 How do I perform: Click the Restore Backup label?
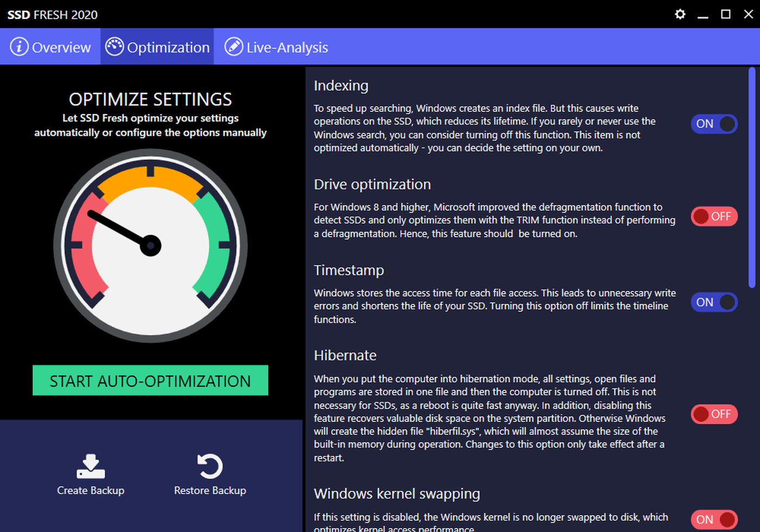point(210,491)
